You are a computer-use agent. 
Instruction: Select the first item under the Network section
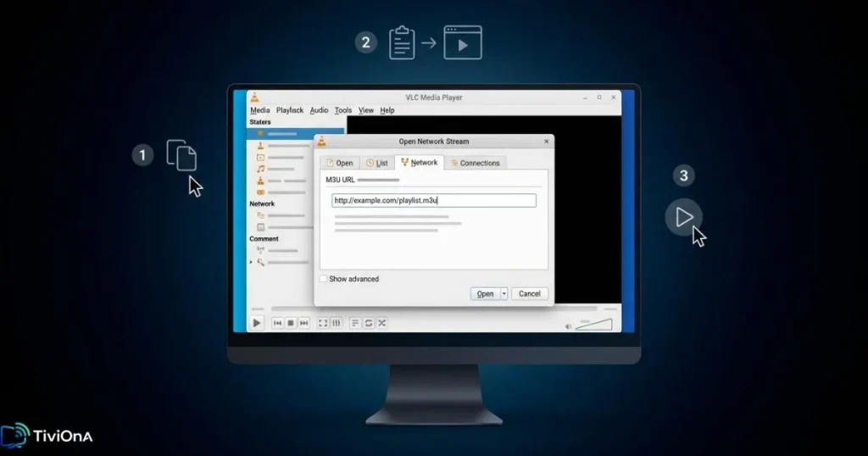[x=281, y=216]
